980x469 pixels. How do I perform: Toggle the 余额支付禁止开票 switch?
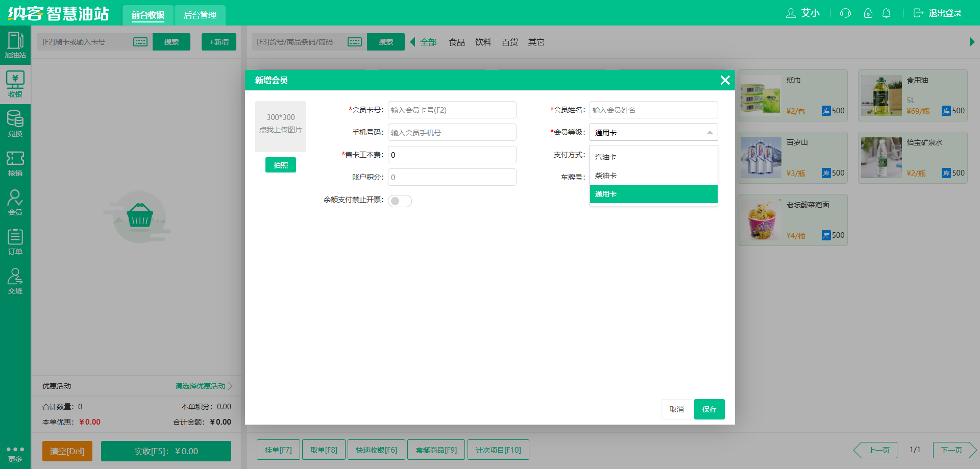[400, 201]
